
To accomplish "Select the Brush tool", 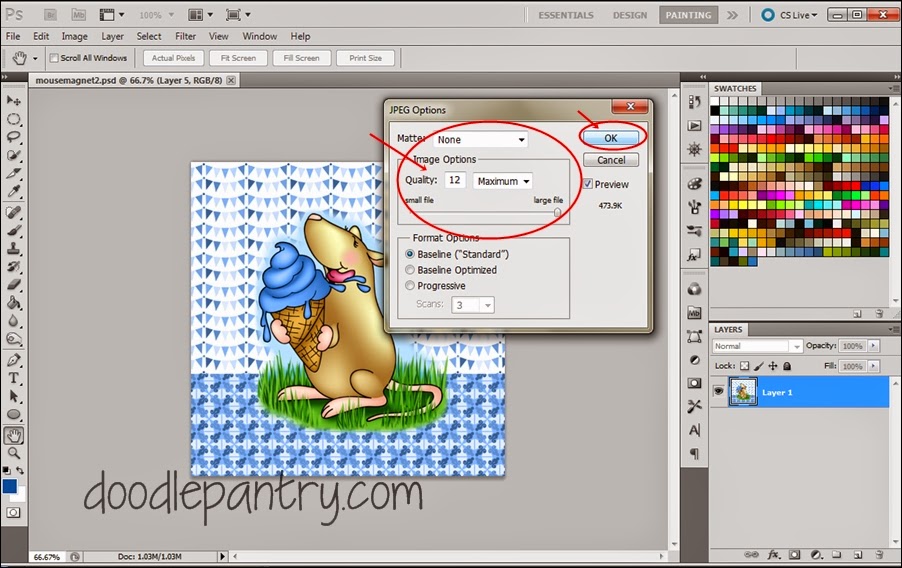I will point(13,231).
